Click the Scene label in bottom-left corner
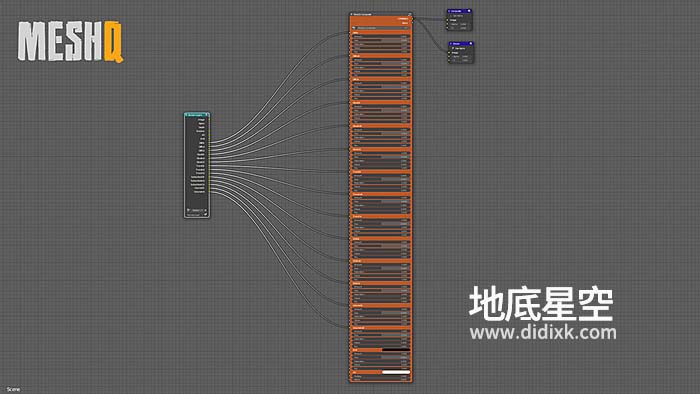 (13, 389)
